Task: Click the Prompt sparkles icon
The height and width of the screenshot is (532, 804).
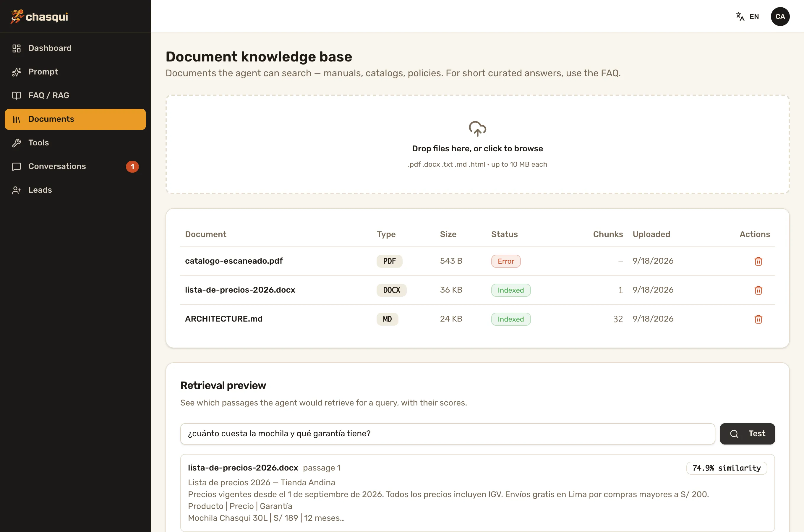Action: pos(17,72)
